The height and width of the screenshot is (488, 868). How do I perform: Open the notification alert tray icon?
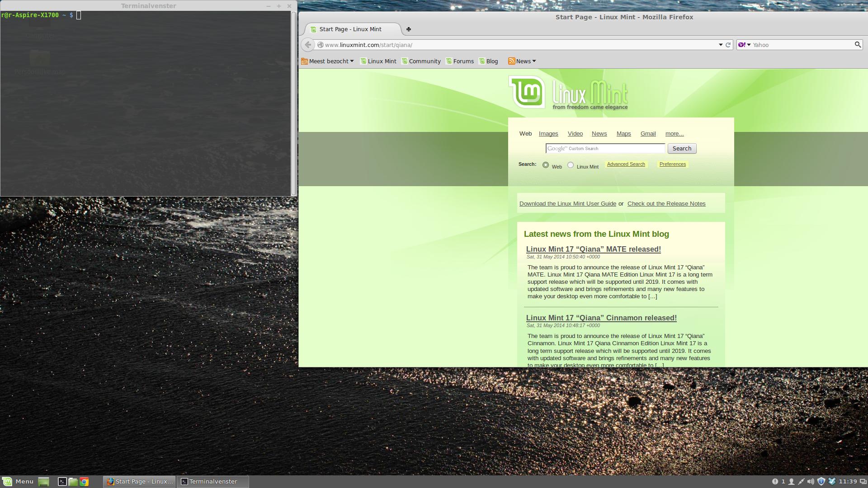[775, 482]
